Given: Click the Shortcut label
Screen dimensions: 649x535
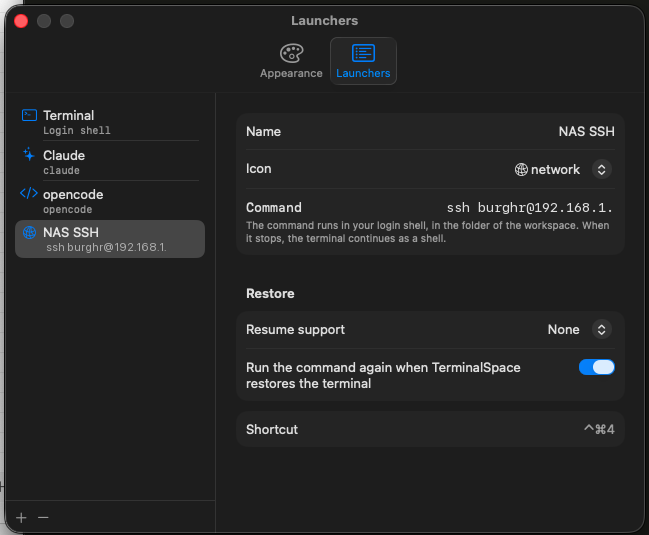Looking at the screenshot, I should (x=272, y=429).
